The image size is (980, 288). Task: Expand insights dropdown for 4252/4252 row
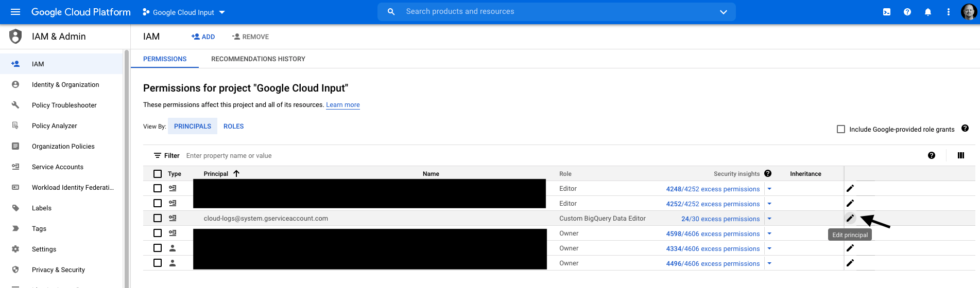point(769,204)
